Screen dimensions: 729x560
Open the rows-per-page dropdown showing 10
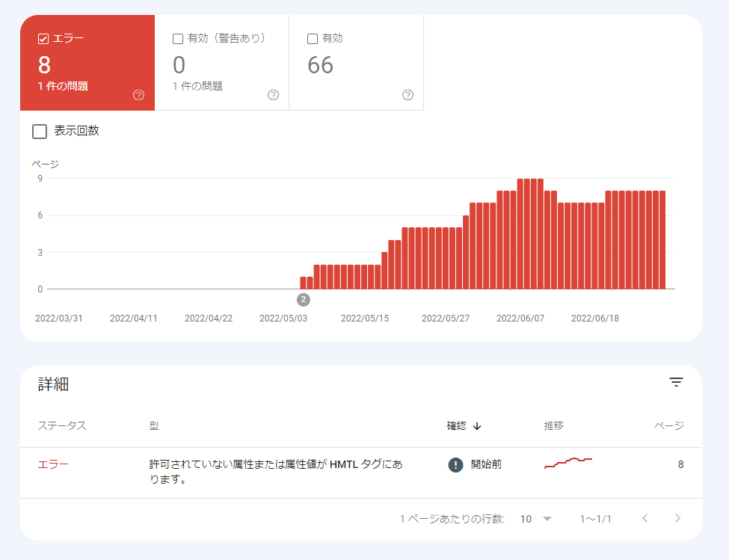[536, 519]
